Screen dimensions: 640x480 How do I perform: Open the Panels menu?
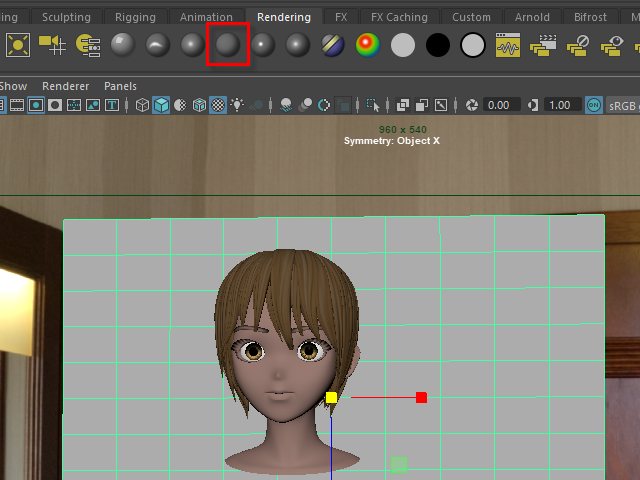(x=120, y=86)
